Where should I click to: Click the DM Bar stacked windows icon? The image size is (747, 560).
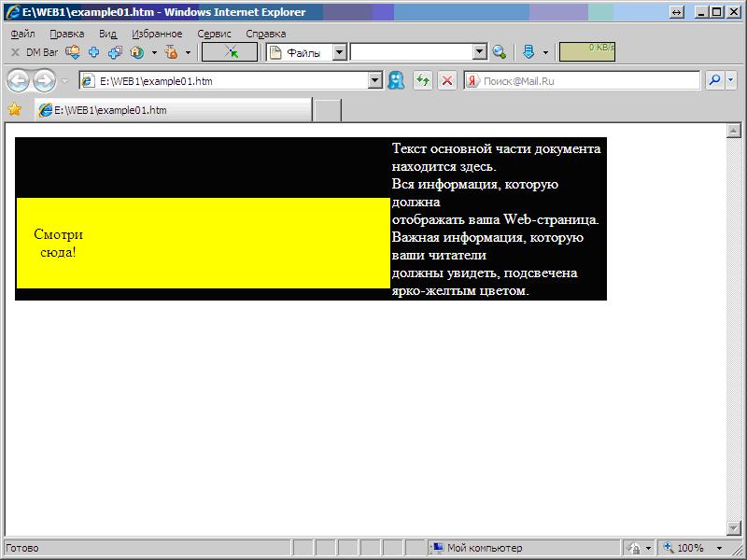tap(115, 52)
